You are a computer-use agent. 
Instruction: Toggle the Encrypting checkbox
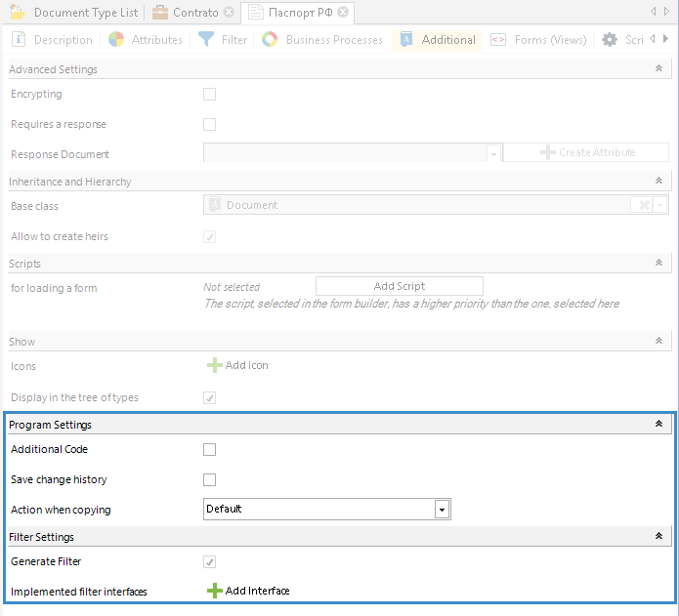[x=209, y=95]
